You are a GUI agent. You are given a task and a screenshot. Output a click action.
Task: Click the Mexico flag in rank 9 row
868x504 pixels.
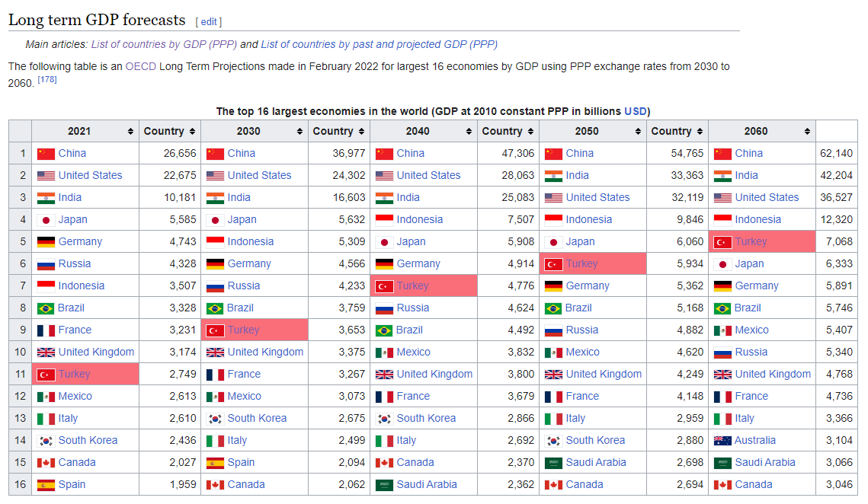pos(722,330)
